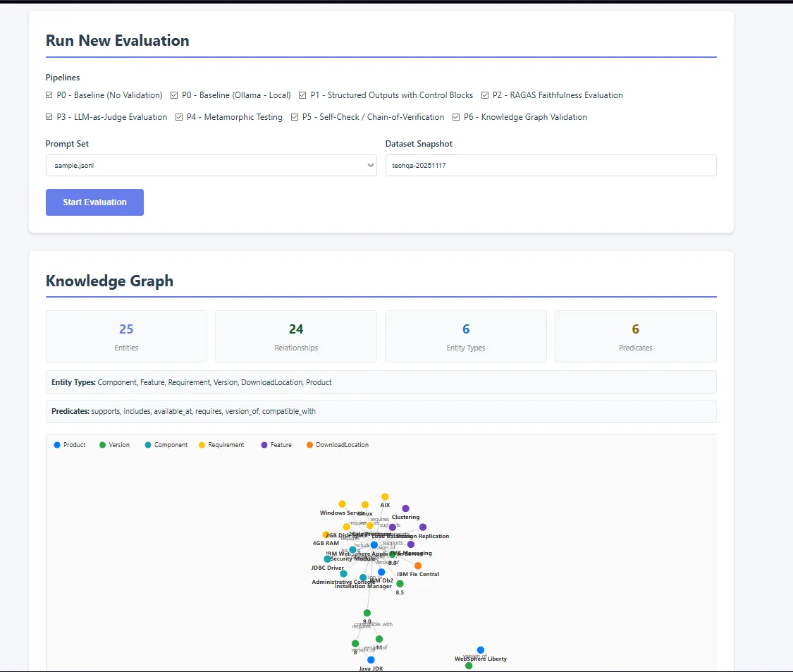
Task: Click the yellow Requirement legend dot
Action: (x=201, y=444)
